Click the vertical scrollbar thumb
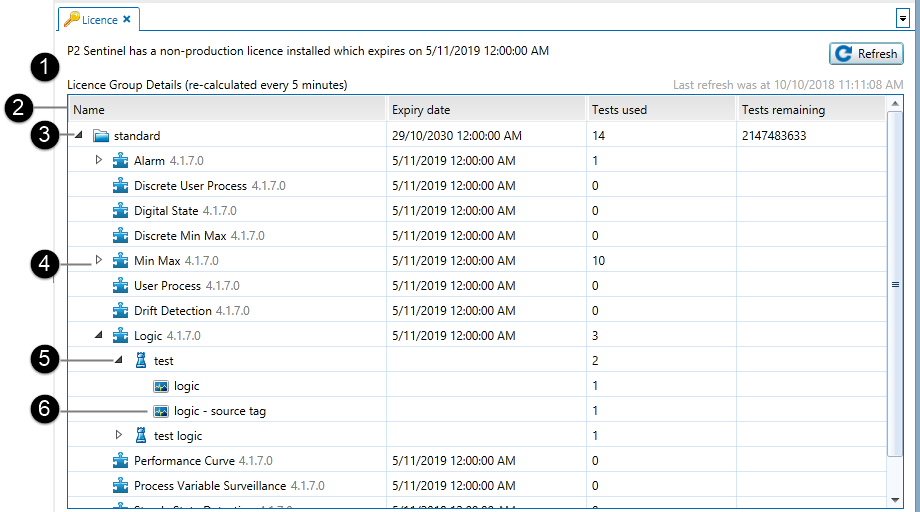920x512 pixels. (895, 285)
